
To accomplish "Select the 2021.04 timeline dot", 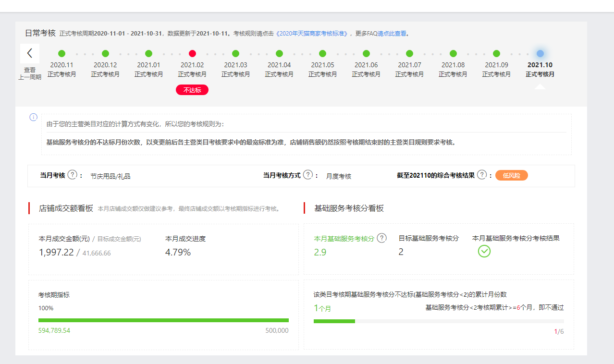I will coord(279,53).
